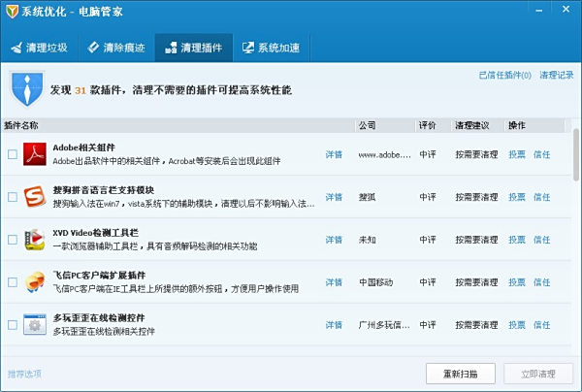Show 详情 for 多玩歪歪在线检测控件
Screen dimensions: 582x392
(x=334, y=325)
